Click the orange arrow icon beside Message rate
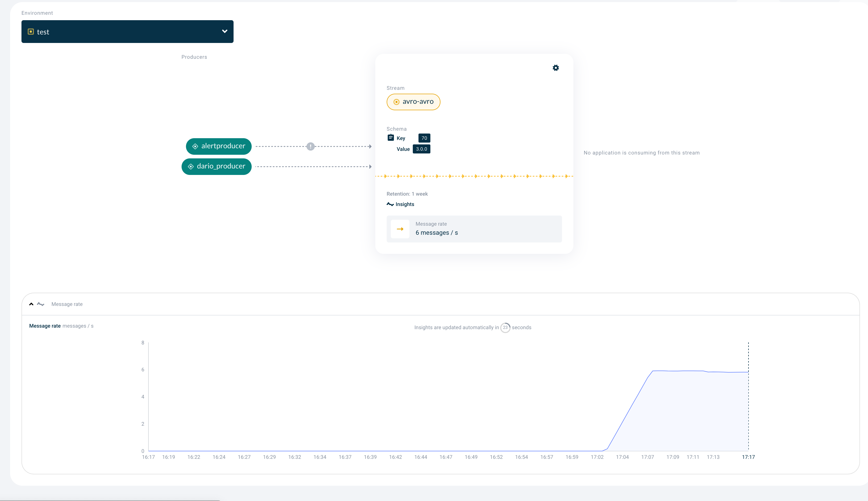 pyautogui.click(x=400, y=229)
